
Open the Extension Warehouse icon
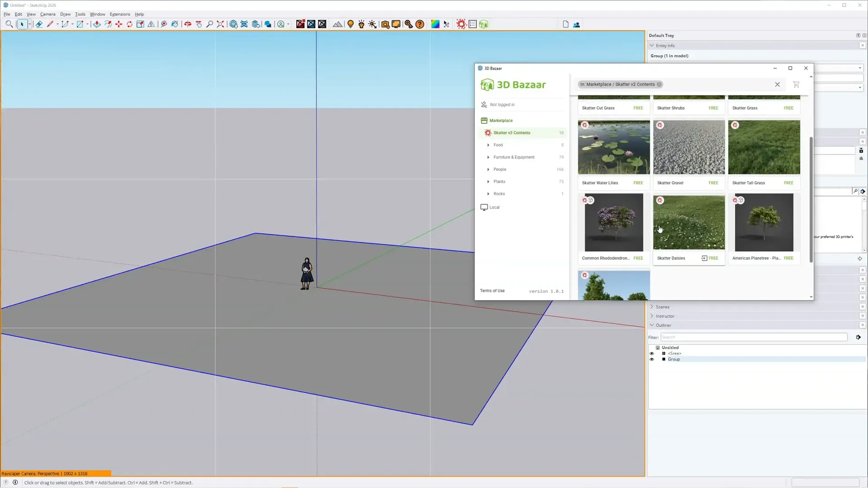[245, 24]
